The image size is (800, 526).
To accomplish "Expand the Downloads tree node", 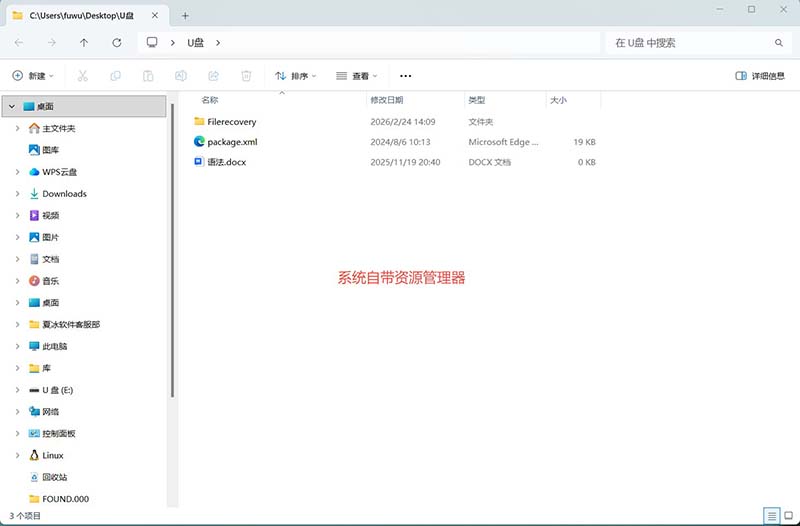I will pos(17,194).
